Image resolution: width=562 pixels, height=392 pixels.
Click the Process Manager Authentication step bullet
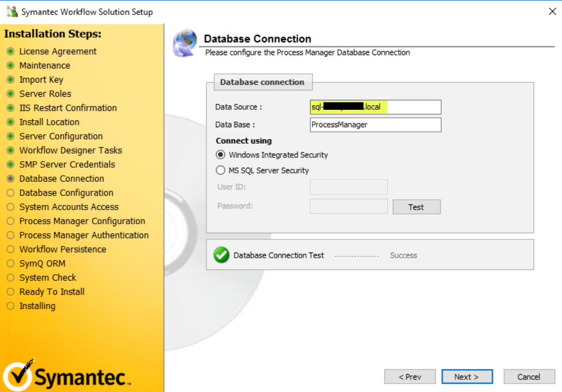click(11, 235)
